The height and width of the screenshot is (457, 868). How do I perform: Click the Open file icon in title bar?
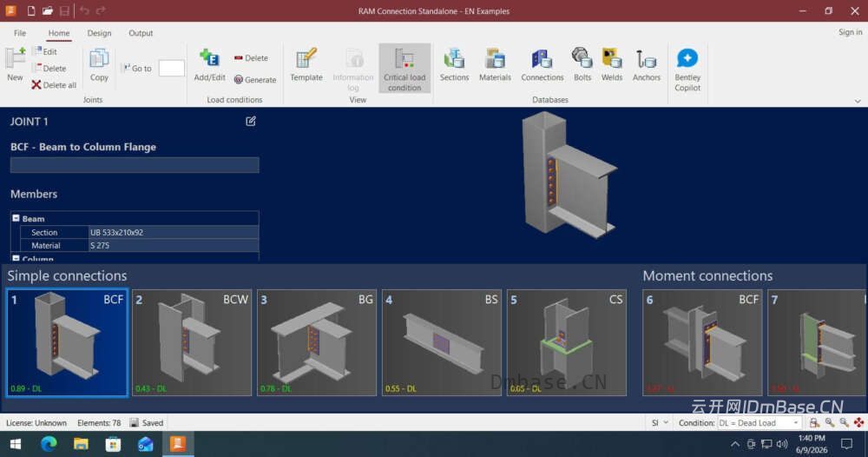pos(48,10)
